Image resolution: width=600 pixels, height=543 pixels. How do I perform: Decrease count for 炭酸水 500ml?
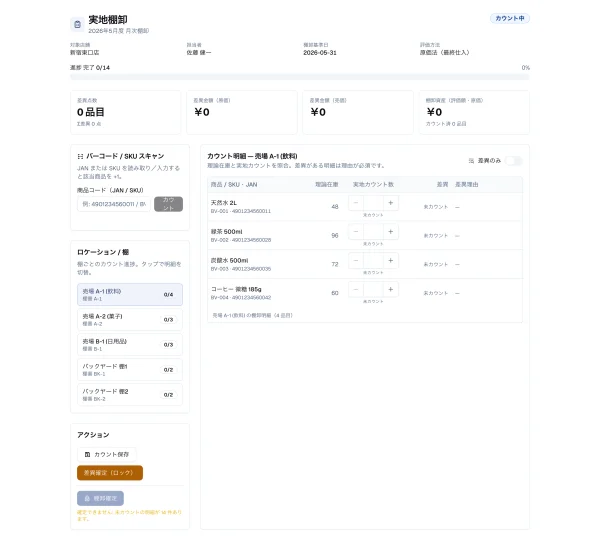click(x=356, y=261)
